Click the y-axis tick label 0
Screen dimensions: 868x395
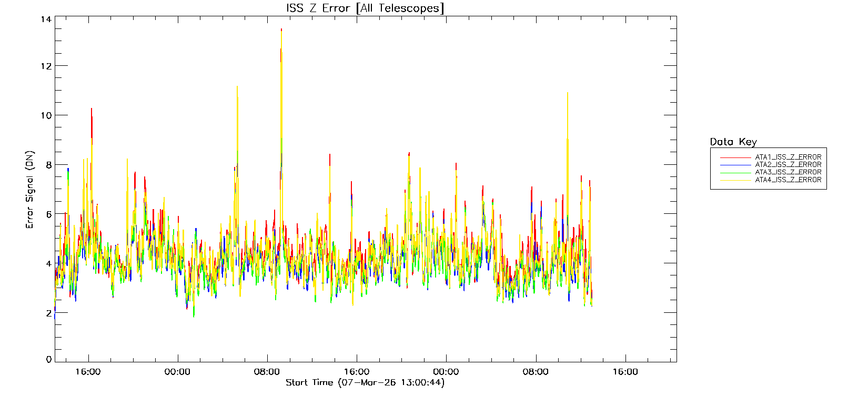(x=48, y=360)
